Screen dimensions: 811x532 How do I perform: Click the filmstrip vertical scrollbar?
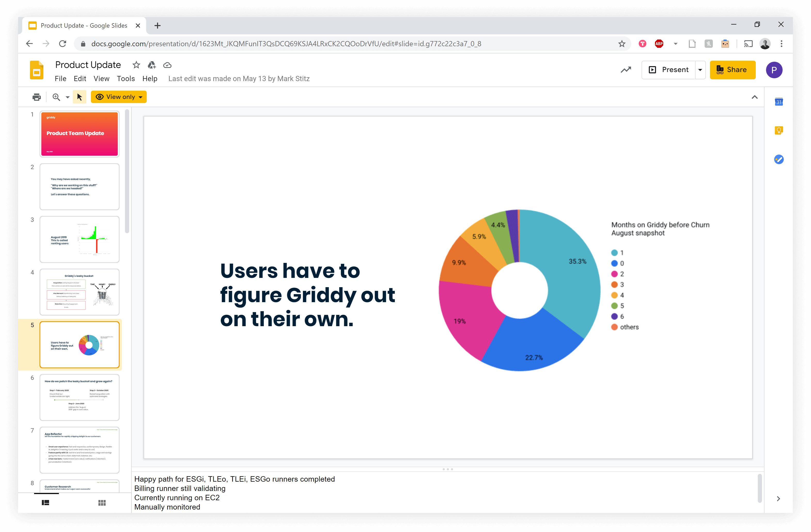127,171
